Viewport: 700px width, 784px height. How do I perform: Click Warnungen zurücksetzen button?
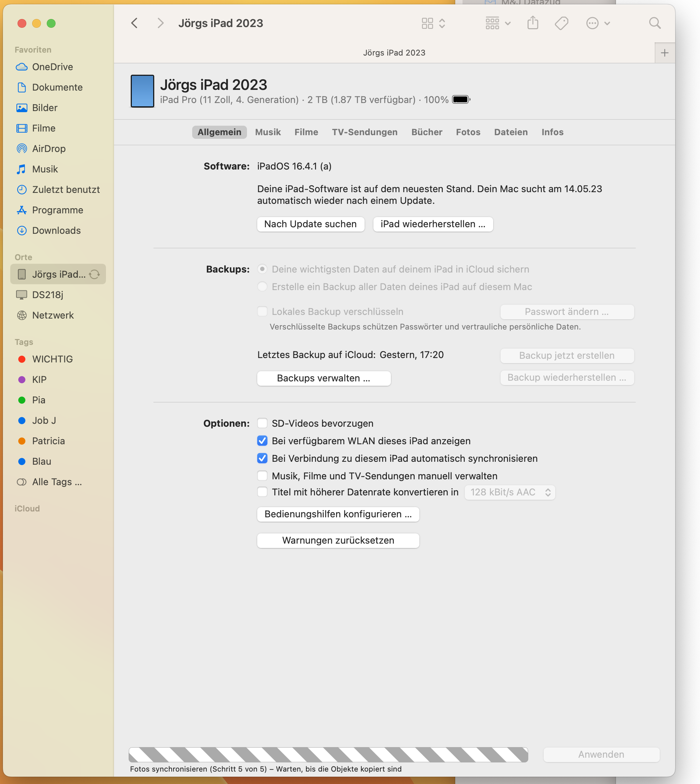point(338,541)
